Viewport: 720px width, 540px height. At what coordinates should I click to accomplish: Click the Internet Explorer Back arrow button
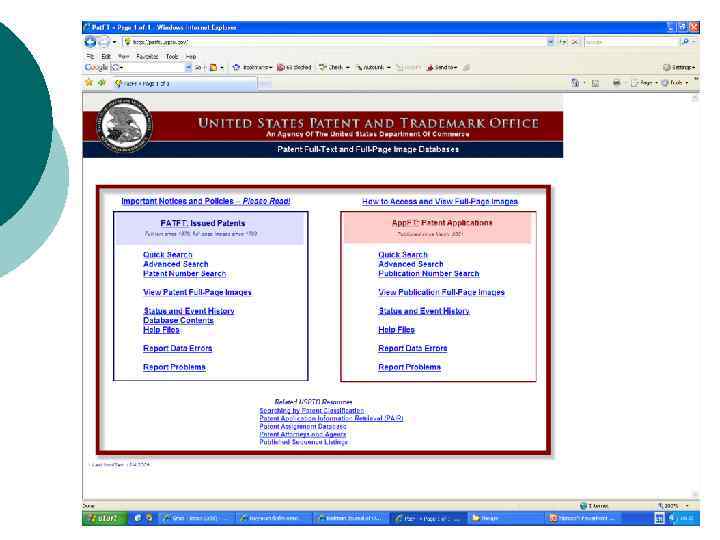point(90,42)
